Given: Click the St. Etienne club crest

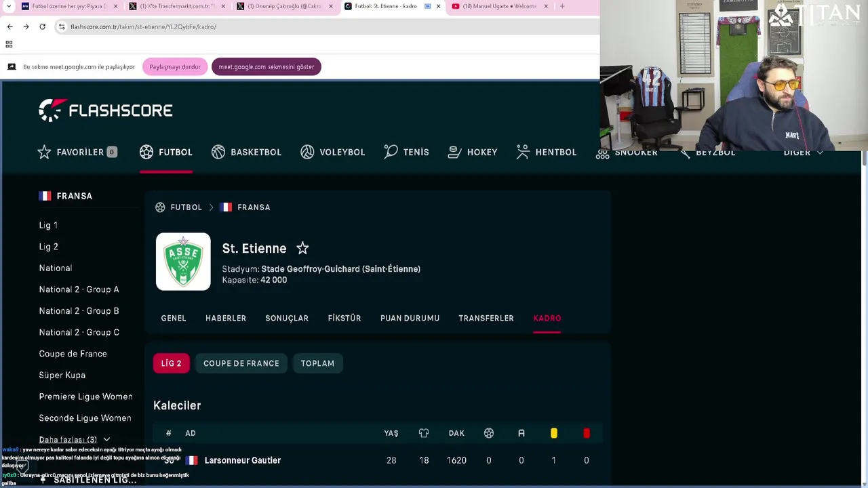Looking at the screenshot, I should coord(183,262).
